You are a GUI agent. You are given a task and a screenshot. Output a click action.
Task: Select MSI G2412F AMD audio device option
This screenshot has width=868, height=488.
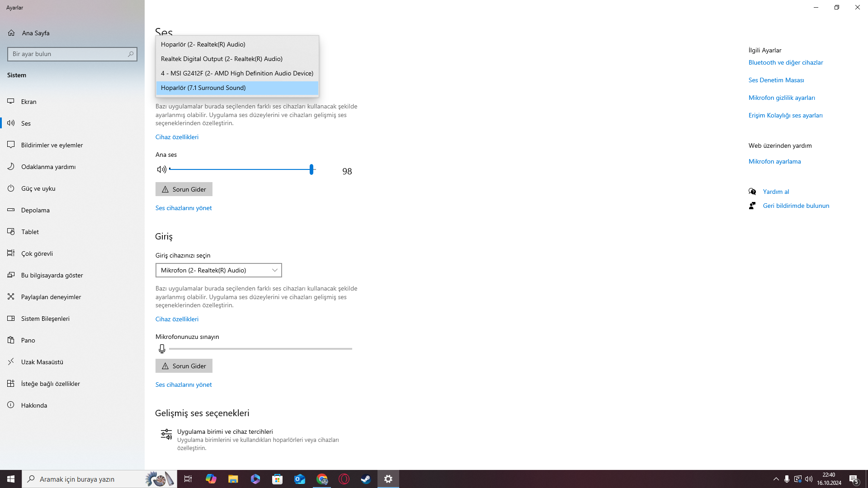237,73
